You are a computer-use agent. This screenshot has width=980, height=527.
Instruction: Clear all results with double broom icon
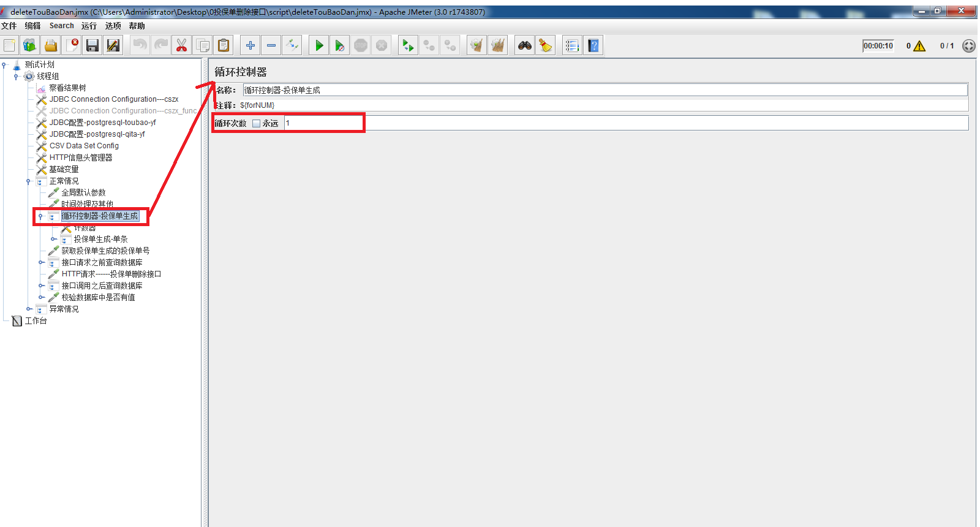click(497, 45)
